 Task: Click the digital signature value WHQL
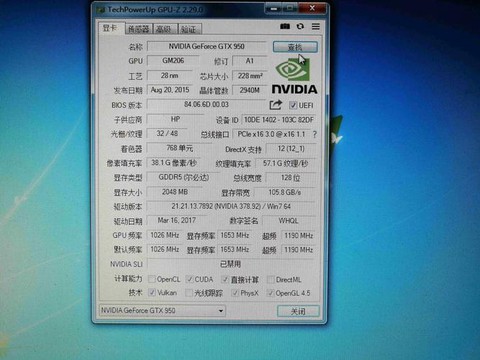[x=289, y=221]
